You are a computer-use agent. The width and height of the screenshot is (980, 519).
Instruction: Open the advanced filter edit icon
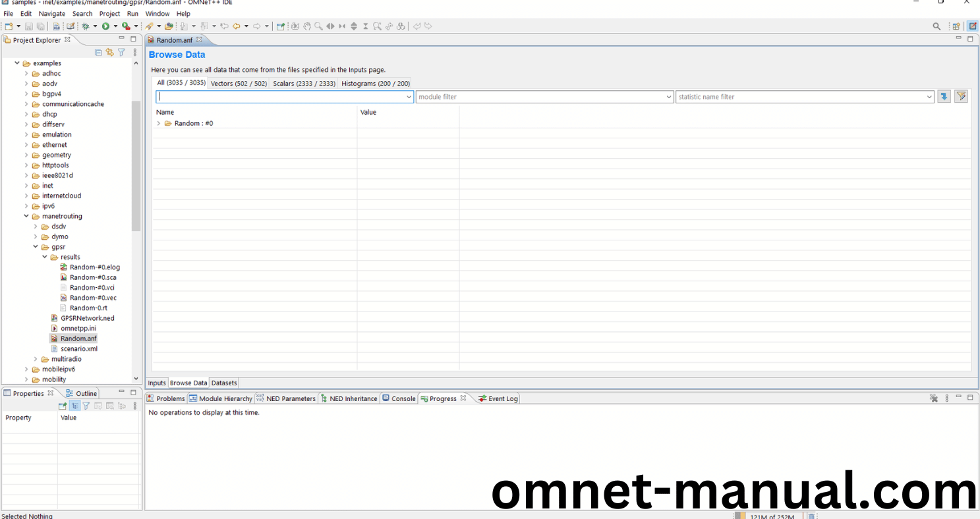pos(960,96)
